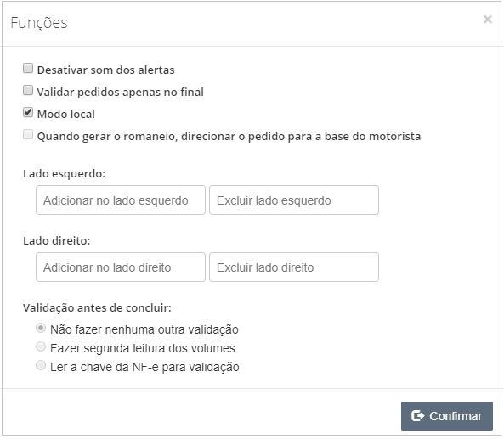Activate the Adicionar no lado direito input
This screenshot has height=439, width=504.
(x=121, y=267)
